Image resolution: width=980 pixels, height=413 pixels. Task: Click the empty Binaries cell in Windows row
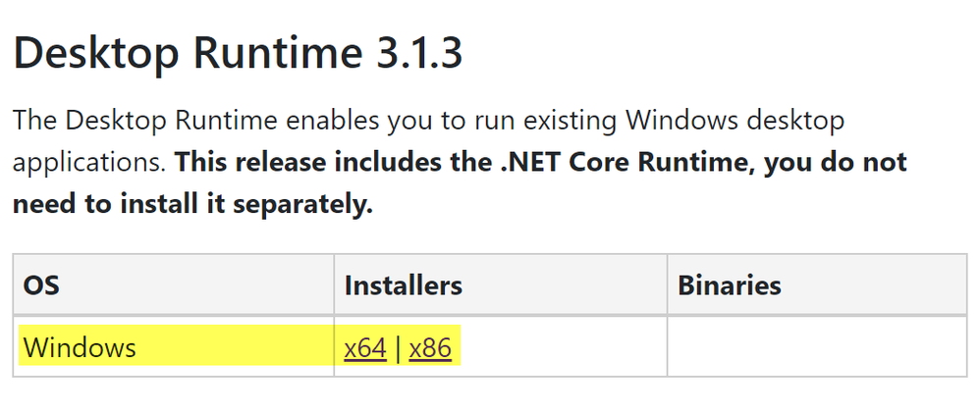(x=817, y=346)
